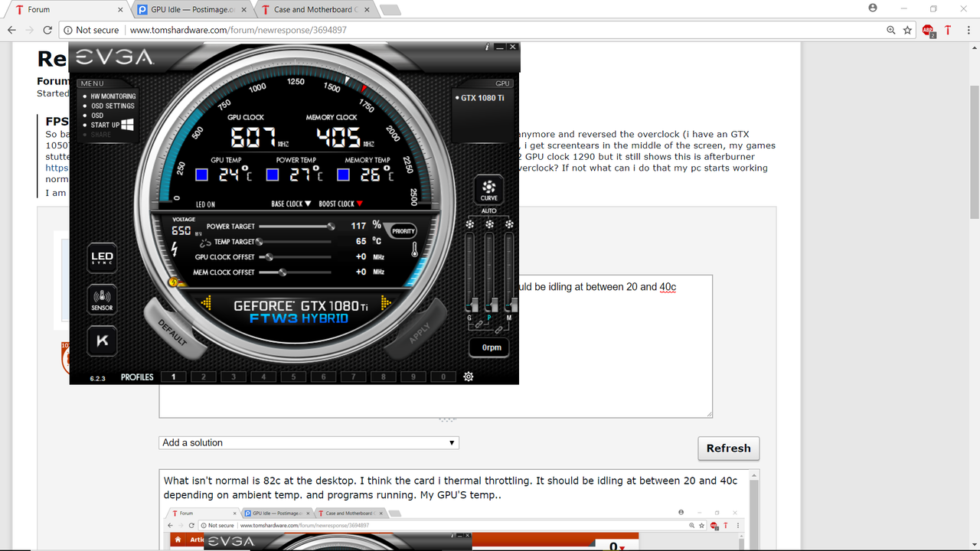Click inside the reply text area
The width and height of the screenshot is (980, 551).
(436, 346)
